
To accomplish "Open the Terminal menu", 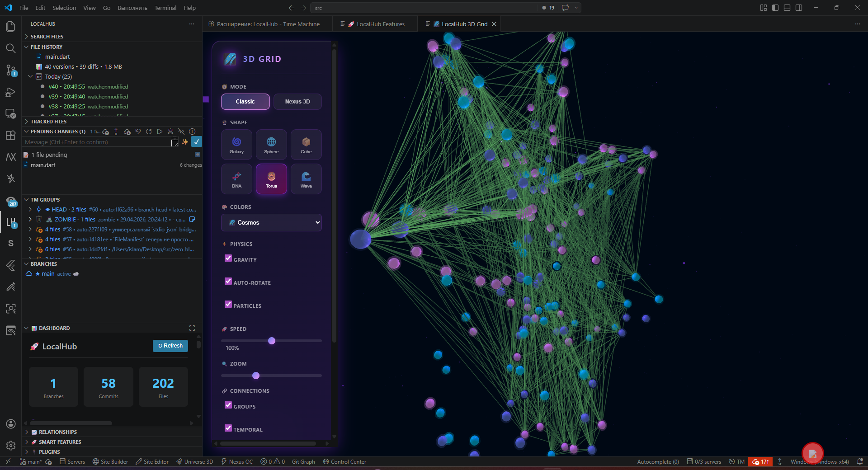I will click(165, 8).
